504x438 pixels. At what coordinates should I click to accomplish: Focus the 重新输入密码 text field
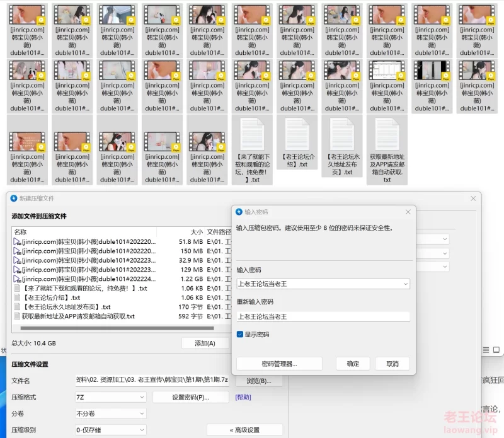pyautogui.click(x=323, y=317)
